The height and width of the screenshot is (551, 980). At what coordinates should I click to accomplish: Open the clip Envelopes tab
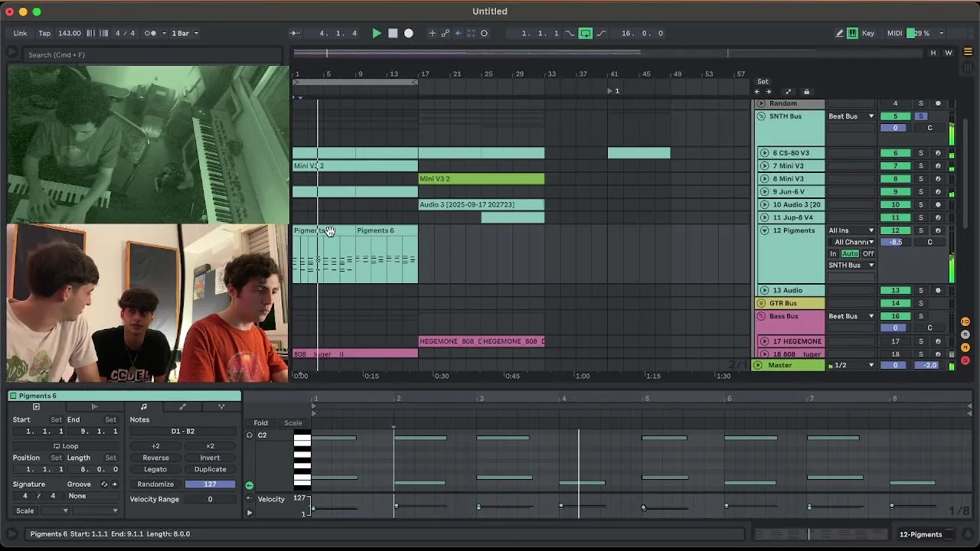tap(182, 406)
